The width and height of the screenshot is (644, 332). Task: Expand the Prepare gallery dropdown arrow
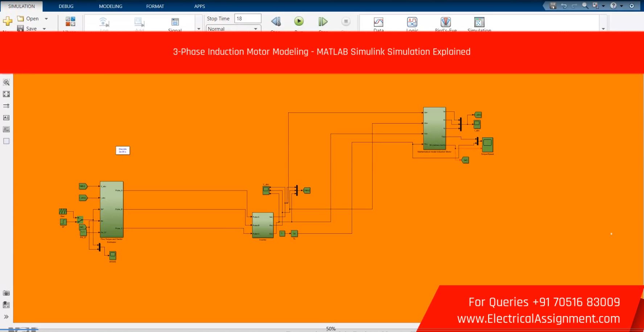pos(199,29)
